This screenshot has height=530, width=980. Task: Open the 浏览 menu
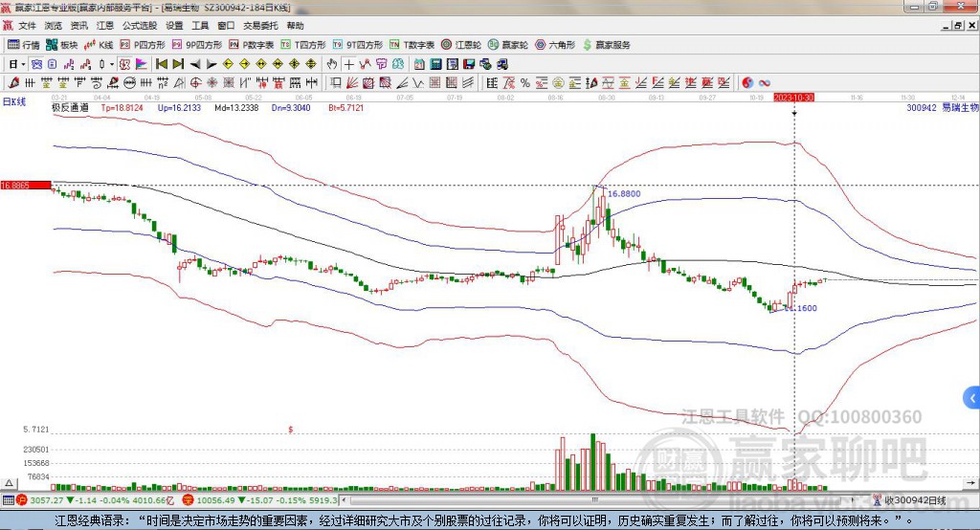[54, 26]
